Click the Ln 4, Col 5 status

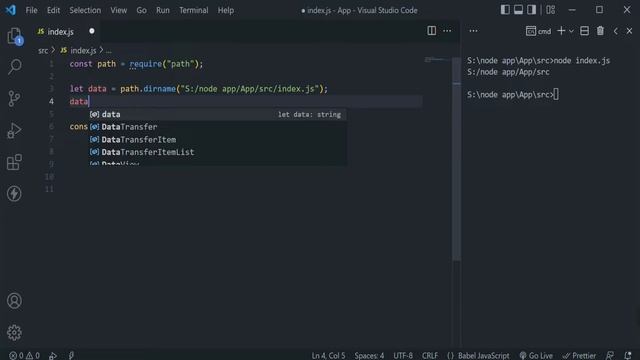(x=328, y=356)
